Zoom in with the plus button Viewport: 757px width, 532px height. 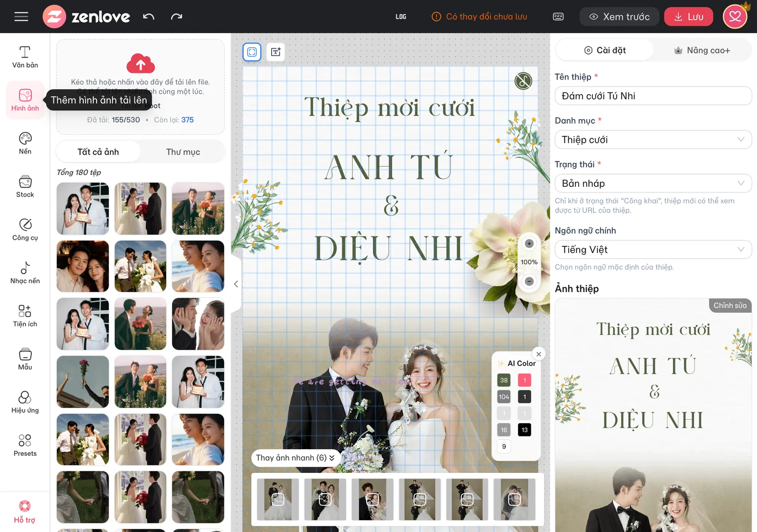coord(529,244)
